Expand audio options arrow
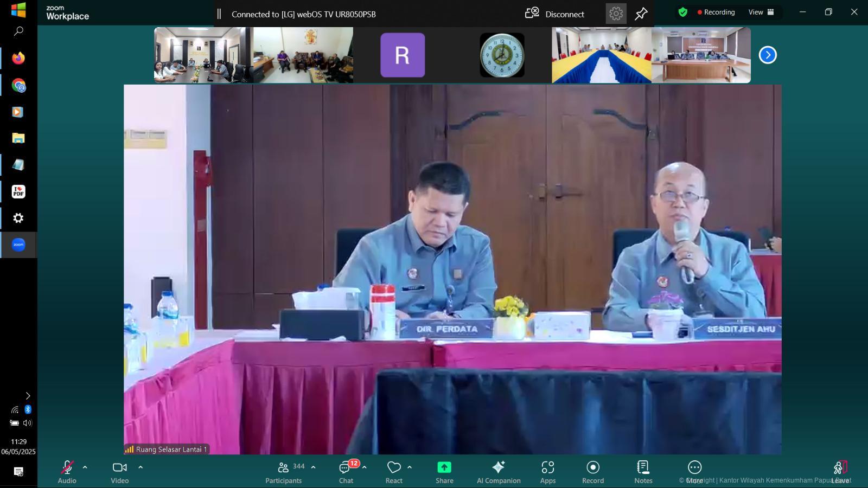Screen dimensions: 868x488 (85, 467)
